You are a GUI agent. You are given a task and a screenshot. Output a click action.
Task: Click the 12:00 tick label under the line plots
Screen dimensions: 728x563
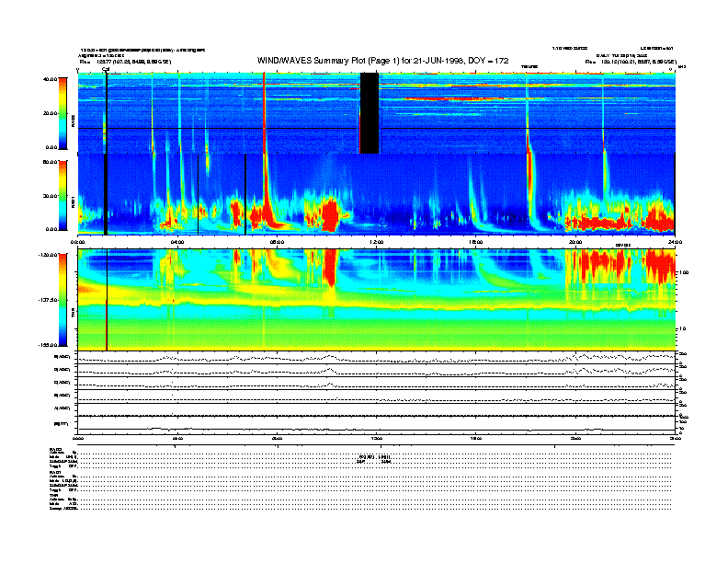(377, 438)
